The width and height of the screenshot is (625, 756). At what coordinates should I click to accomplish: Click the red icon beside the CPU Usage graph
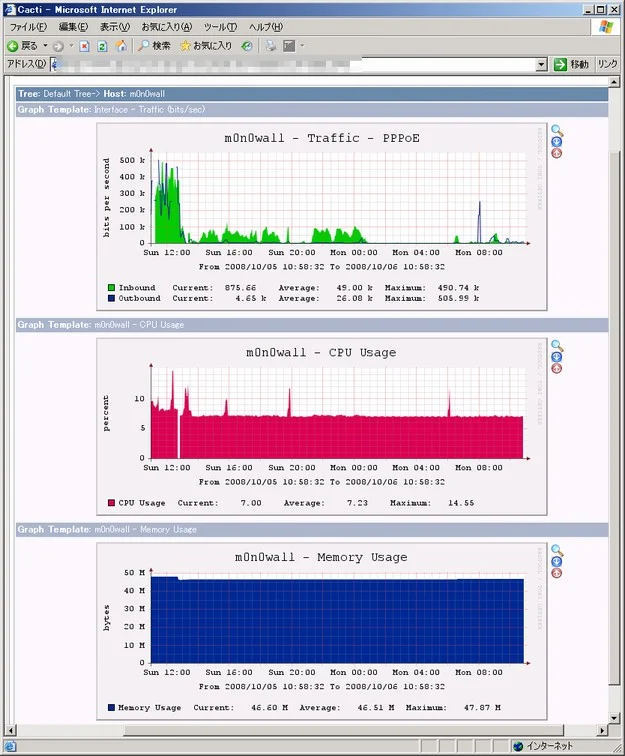pyautogui.click(x=557, y=368)
